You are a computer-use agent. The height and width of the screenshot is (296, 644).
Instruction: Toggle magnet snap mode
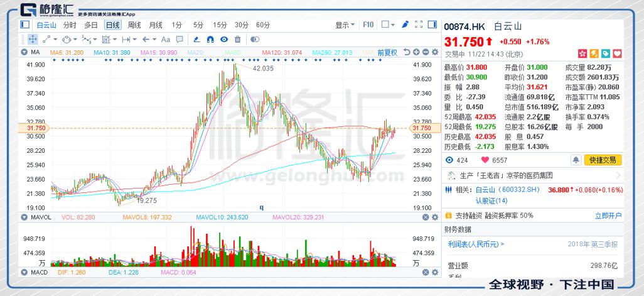coord(210,40)
